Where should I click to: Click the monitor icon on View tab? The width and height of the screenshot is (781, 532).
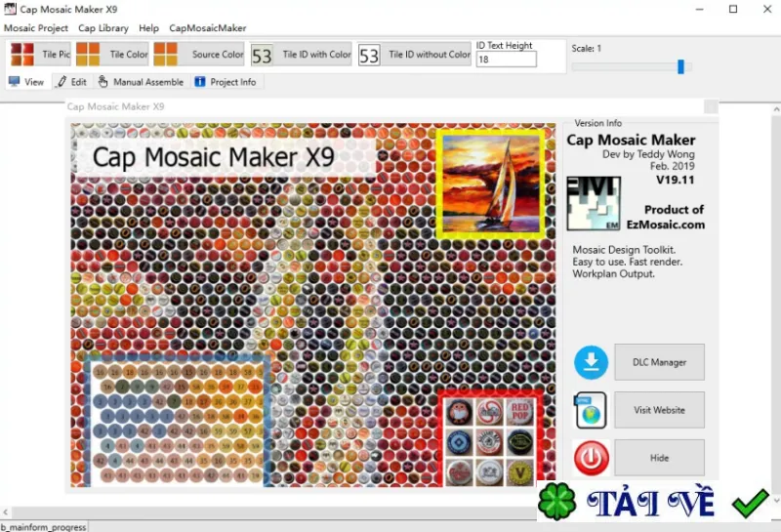click(15, 81)
